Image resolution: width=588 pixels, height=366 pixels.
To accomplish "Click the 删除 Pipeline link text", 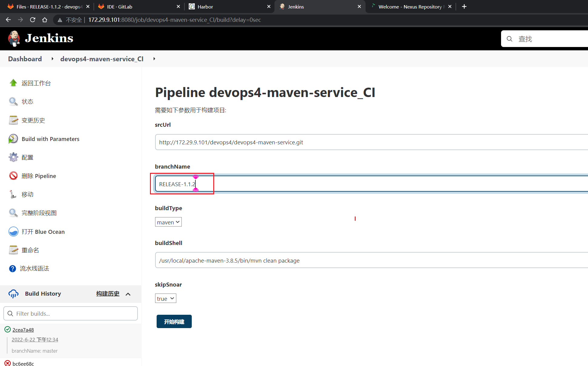I will pyautogui.click(x=39, y=176).
